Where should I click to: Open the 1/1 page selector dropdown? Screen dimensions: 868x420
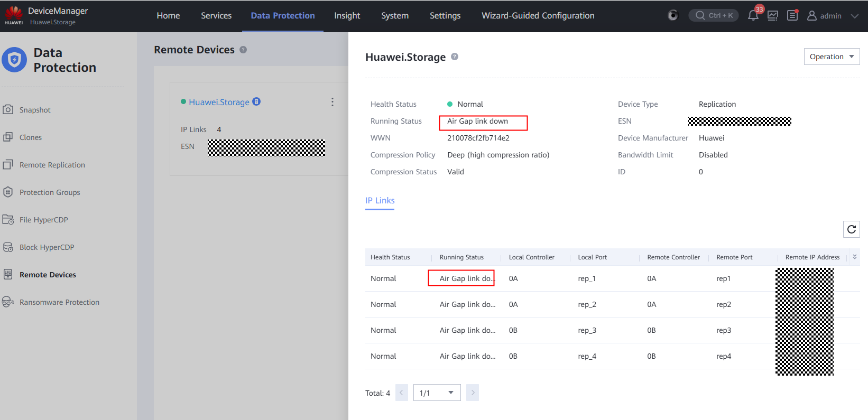coord(437,393)
